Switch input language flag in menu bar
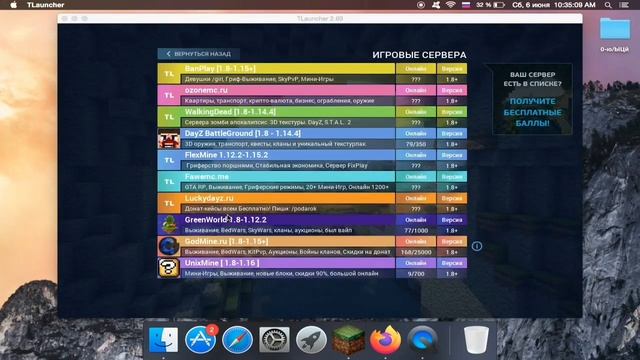This screenshot has height=360, width=640. point(466,5)
